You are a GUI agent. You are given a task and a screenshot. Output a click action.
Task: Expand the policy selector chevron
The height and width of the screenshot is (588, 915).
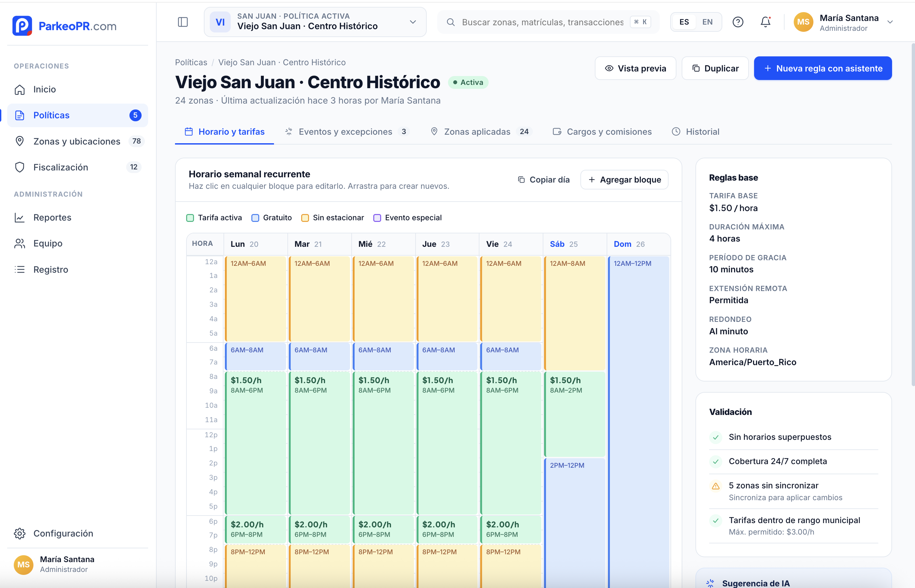[x=413, y=22]
